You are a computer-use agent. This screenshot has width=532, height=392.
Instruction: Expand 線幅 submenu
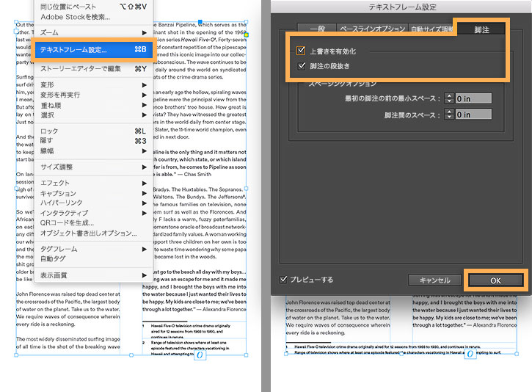[x=93, y=150]
